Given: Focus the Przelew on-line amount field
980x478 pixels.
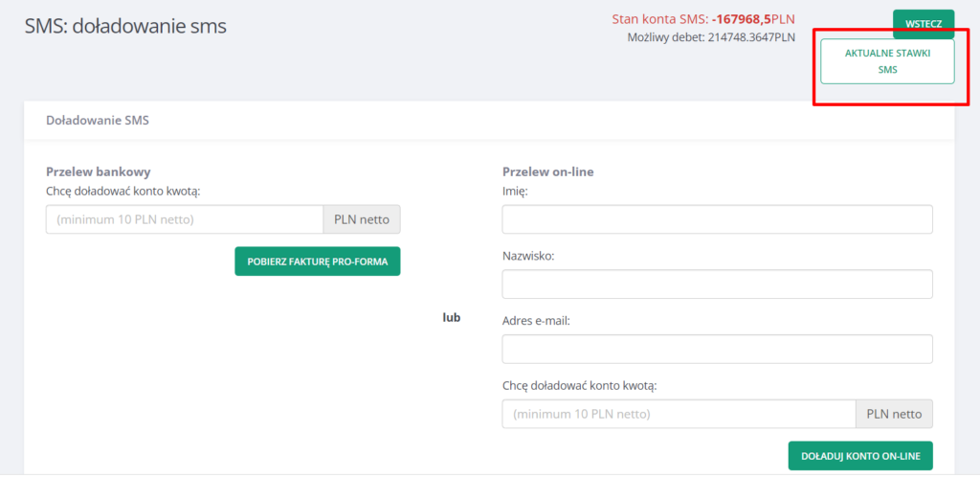Looking at the screenshot, I should pyautogui.click(x=679, y=414).
